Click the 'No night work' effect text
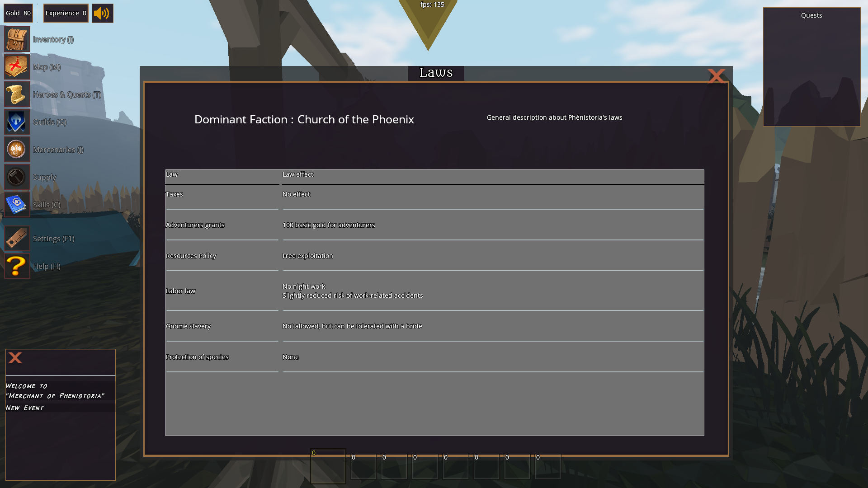Viewport: 868px width, 488px height. (x=304, y=286)
